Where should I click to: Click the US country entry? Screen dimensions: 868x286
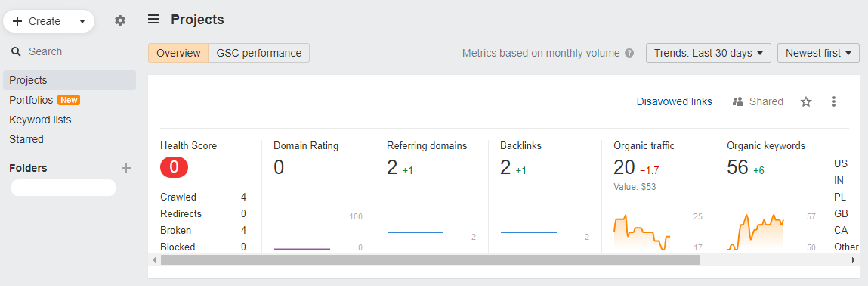point(840,163)
